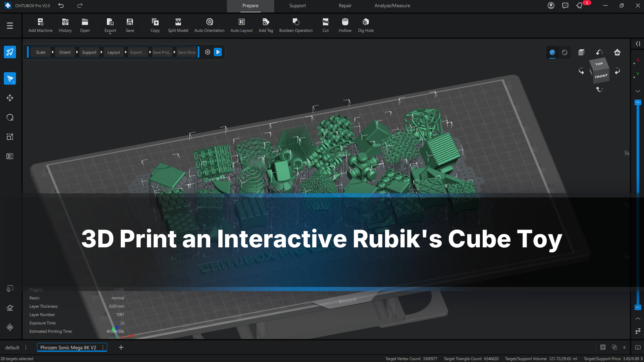Viewport: 644px width, 362px height.
Task: Open the Export dropdown arrow
Action: pos(110,34)
